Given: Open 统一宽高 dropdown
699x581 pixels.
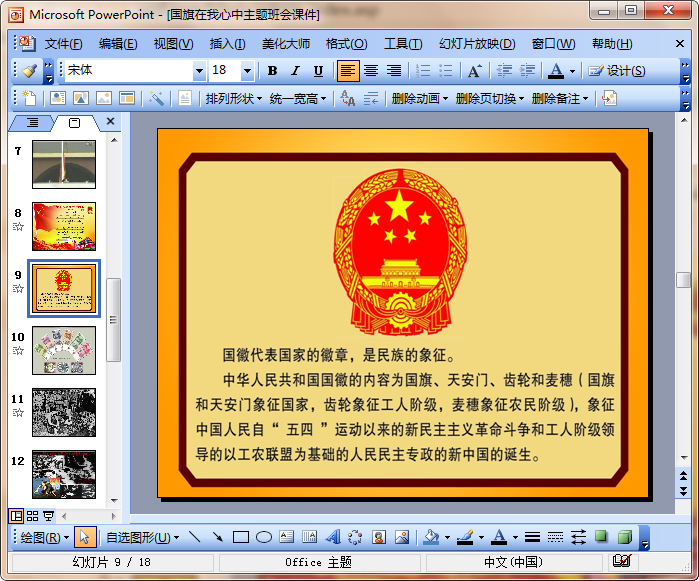Looking at the screenshot, I should [298, 98].
